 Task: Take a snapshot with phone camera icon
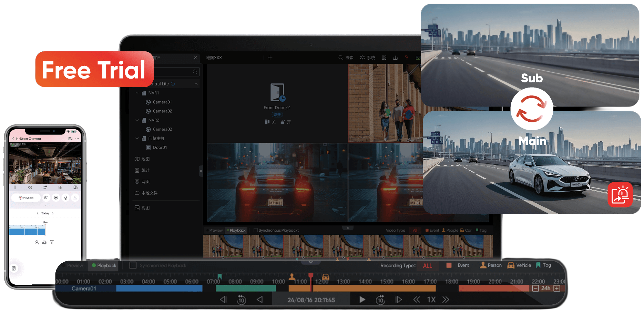pyautogui.click(x=46, y=198)
